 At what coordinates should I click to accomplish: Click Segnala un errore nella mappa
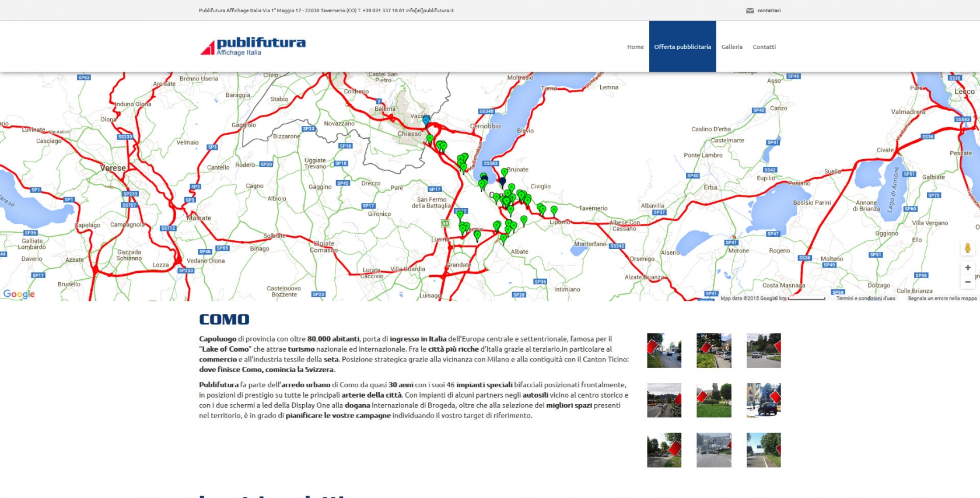[942, 298]
